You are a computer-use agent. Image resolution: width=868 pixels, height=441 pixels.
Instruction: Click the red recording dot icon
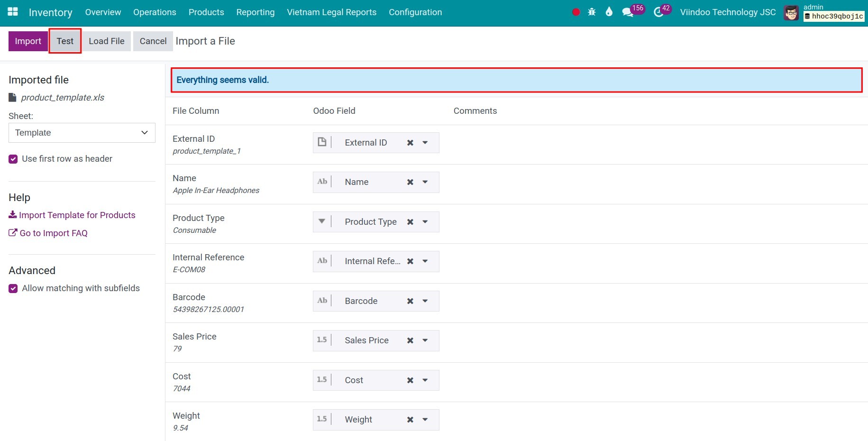(x=576, y=12)
